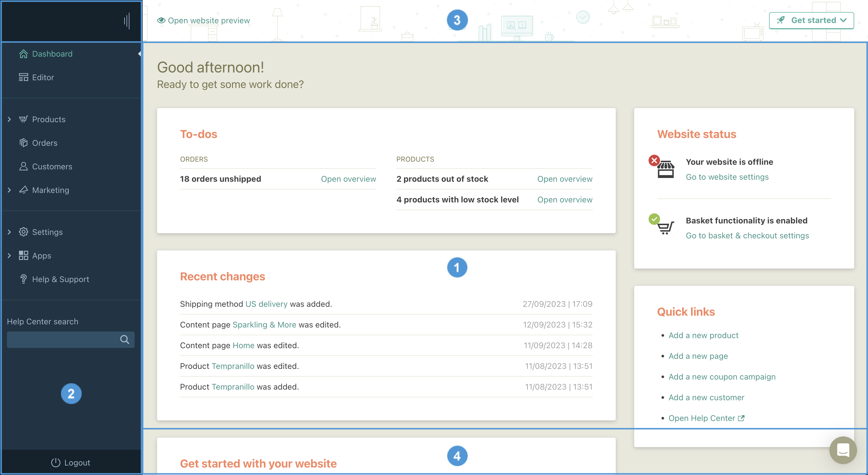Click the Products cart icon in sidebar

23,119
